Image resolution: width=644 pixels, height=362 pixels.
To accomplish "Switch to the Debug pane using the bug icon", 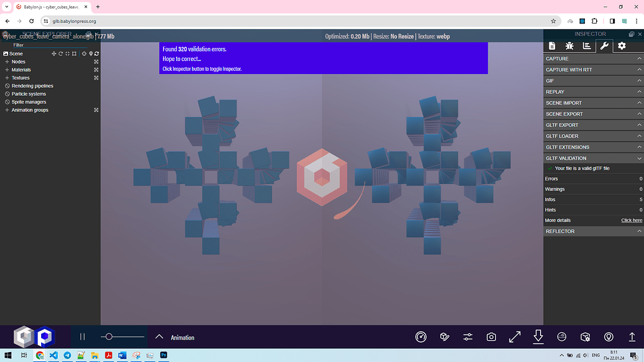I will tap(569, 45).
